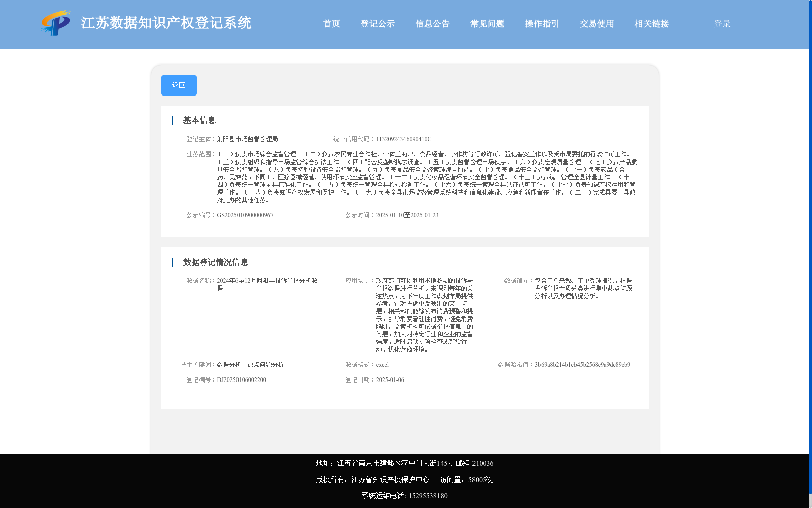
Task: Select the 基本信息 section heading
Action: tap(199, 120)
